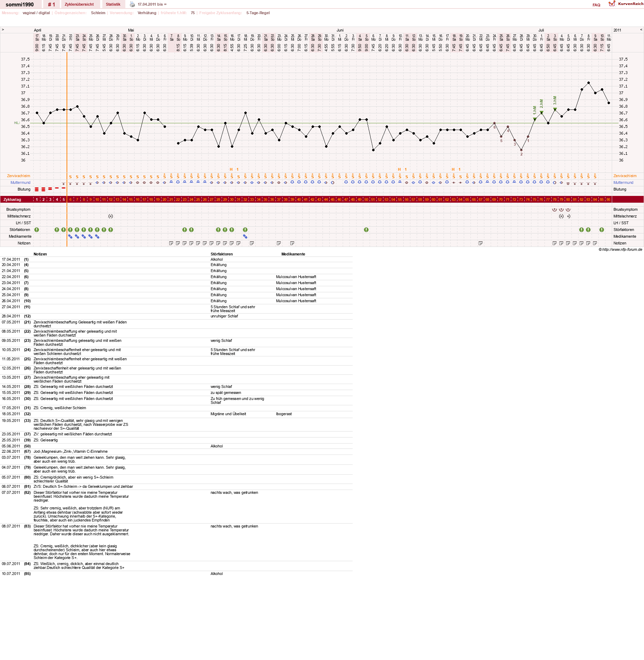The height and width of the screenshot is (660, 644).
Task: Click the Störfaktoren icon on cycle day 82
Action: (582, 230)
